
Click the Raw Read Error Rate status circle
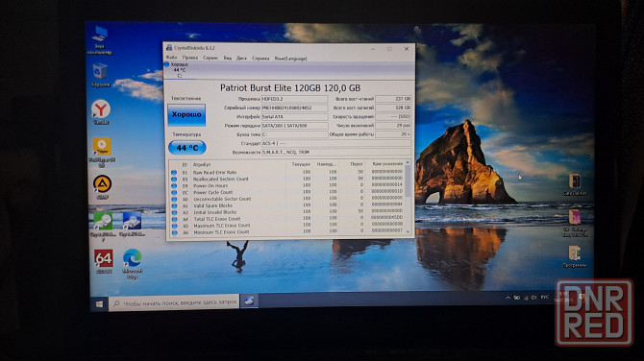click(x=174, y=173)
